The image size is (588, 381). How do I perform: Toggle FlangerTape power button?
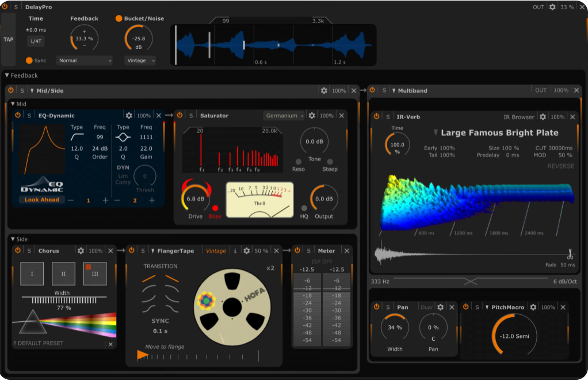132,250
